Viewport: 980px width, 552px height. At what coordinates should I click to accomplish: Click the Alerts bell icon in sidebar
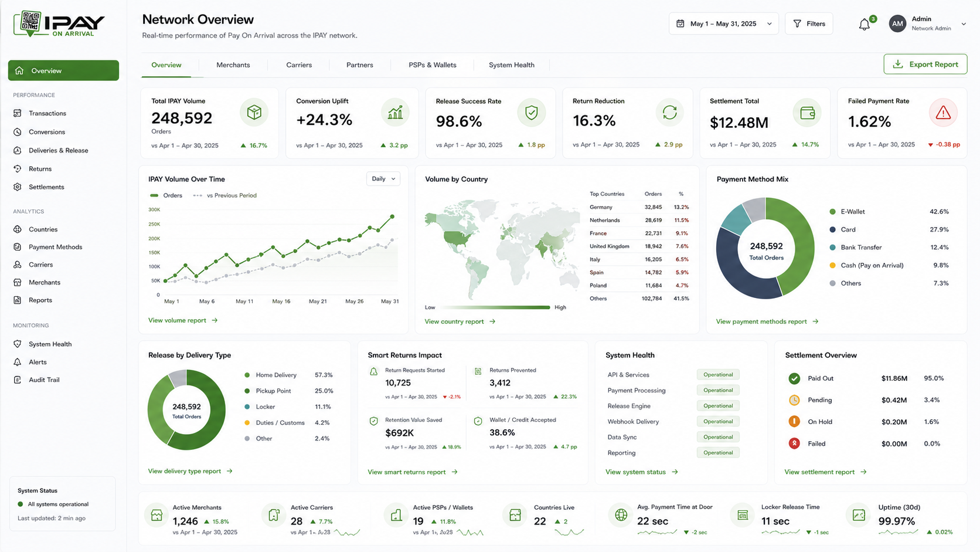coord(18,362)
